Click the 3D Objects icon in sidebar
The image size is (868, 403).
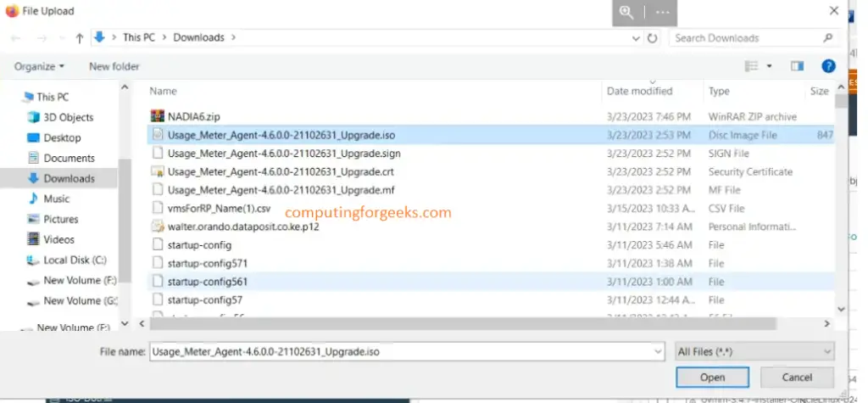(34, 117)
